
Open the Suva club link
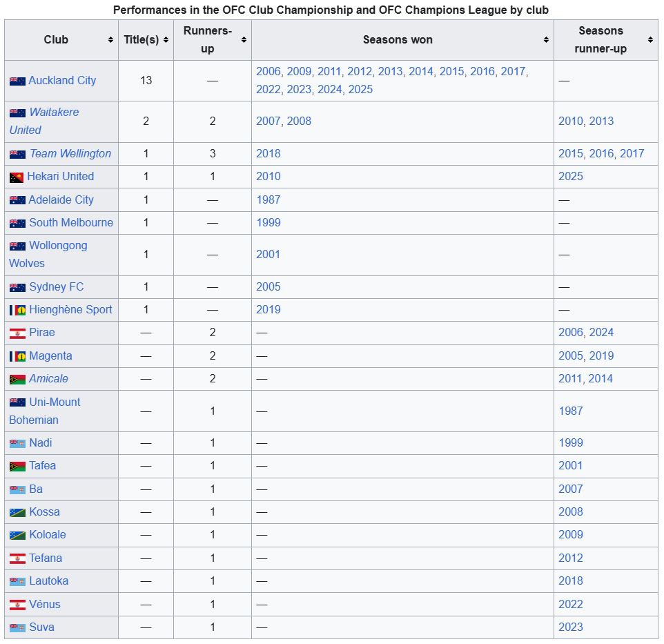click(x=41, y=627)
